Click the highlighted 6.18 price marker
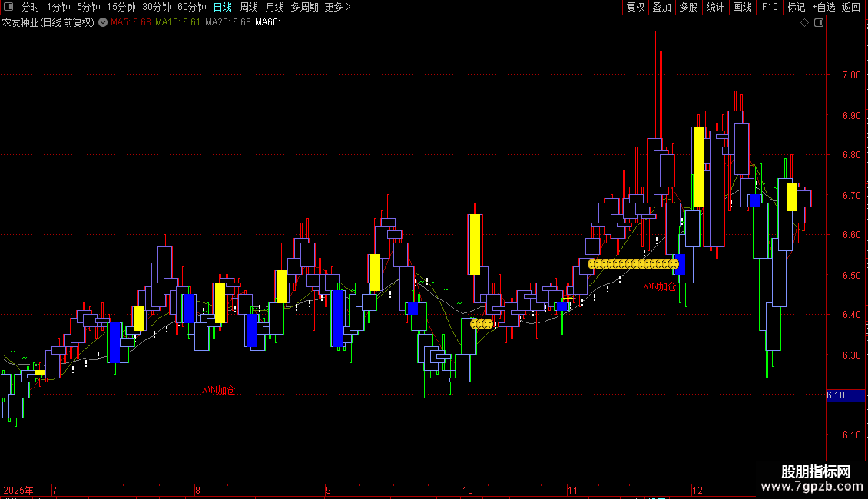868x499 pixels. 845,395
